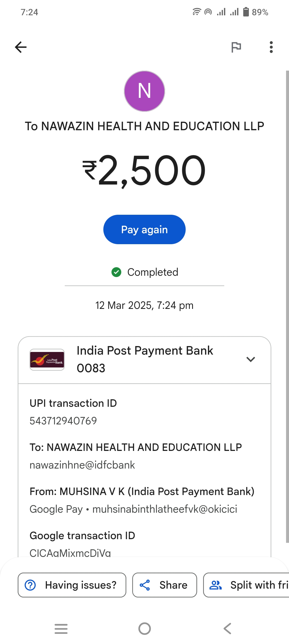Tap the Google transaction ID value

tap(70, 552)
